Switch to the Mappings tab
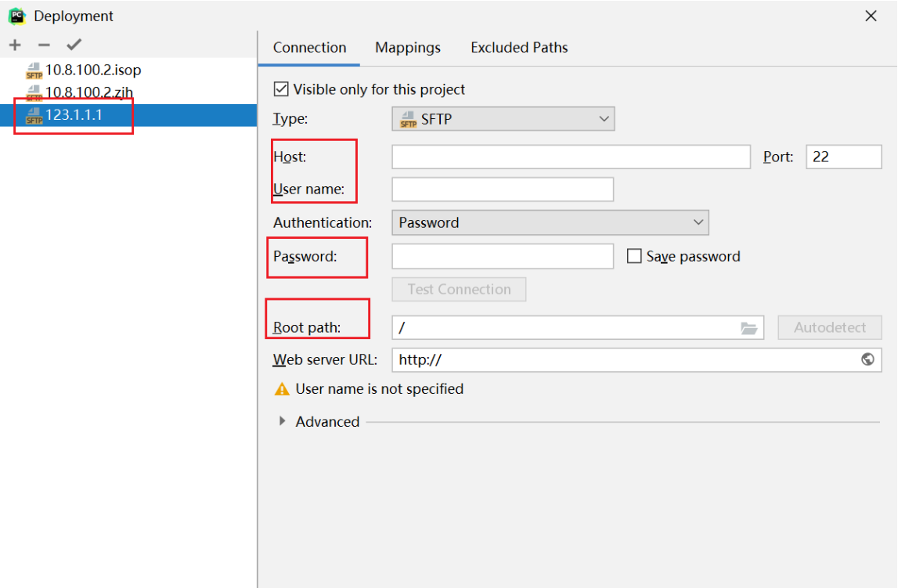This screenshot has width=898, height=588. pyautogui.click(x=408, y=48)
